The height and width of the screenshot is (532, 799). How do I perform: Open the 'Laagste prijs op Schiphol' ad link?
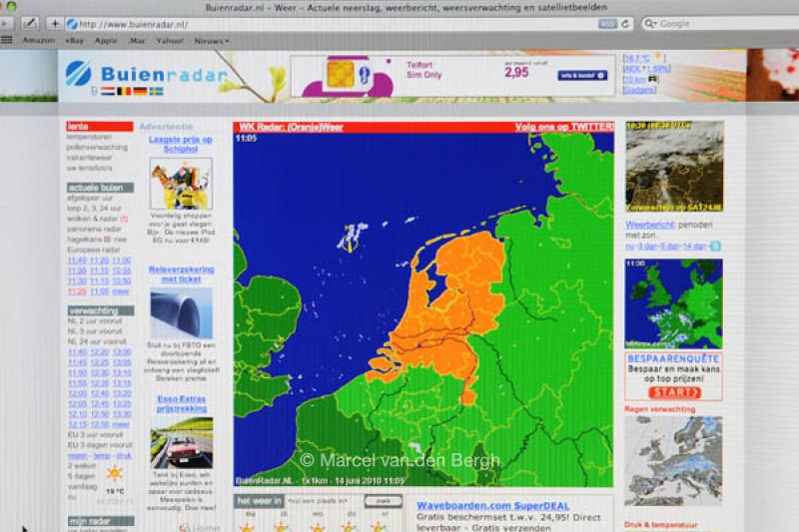(x=181, y=144)
